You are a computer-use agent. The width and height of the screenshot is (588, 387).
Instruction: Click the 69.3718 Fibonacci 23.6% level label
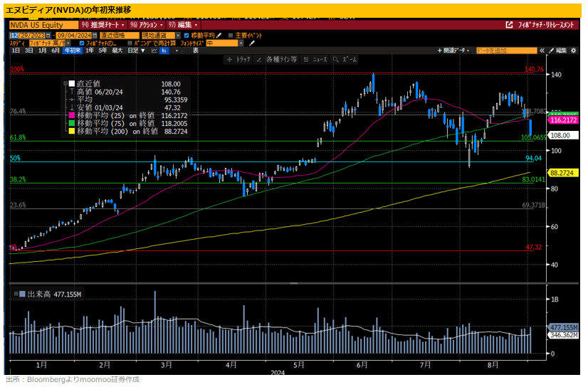[x=533, y=205]
